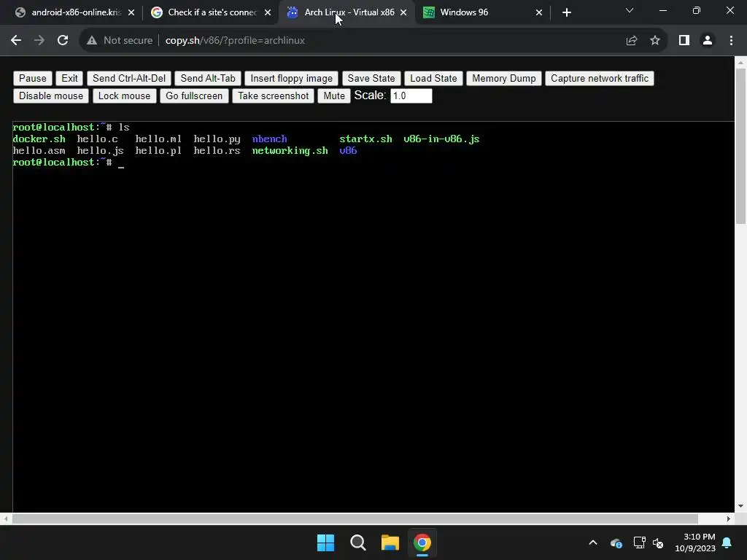Click the OneDrive cloud tray icon
Image resolution: width=747 pixels, height=560 pixels.
[x=616, y=542]
